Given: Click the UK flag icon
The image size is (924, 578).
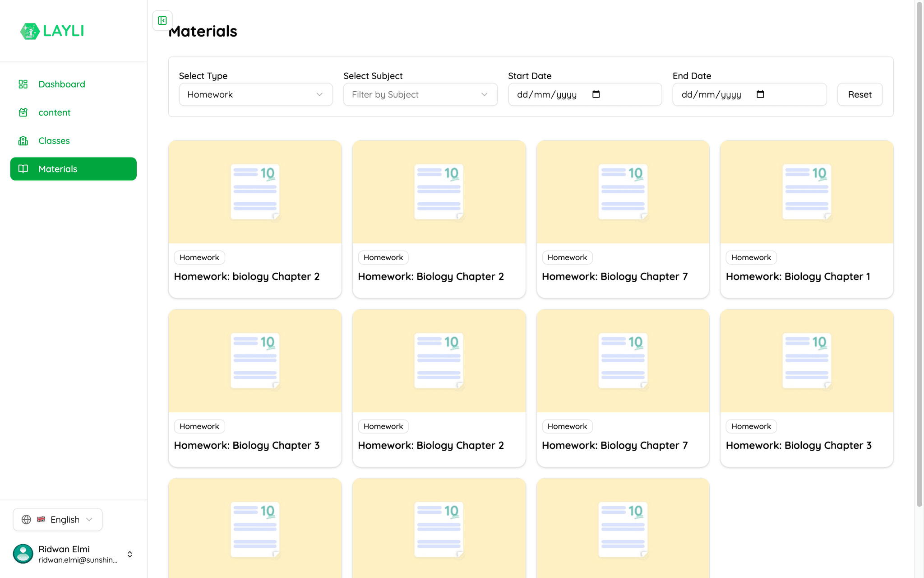Looking at the screenshot, I should [41, 519].
